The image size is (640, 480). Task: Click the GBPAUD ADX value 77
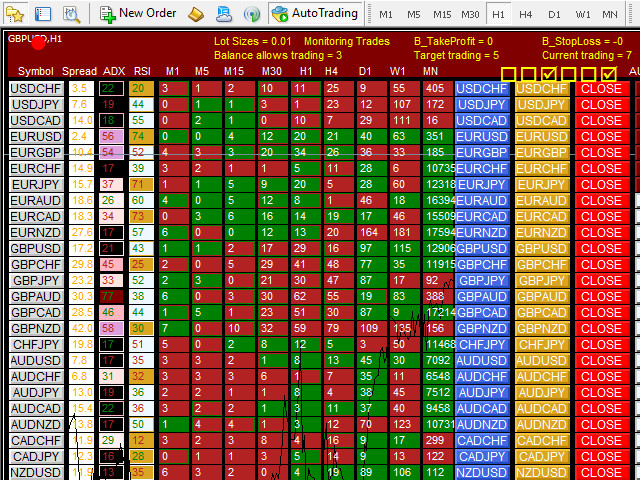click(111, 297)
